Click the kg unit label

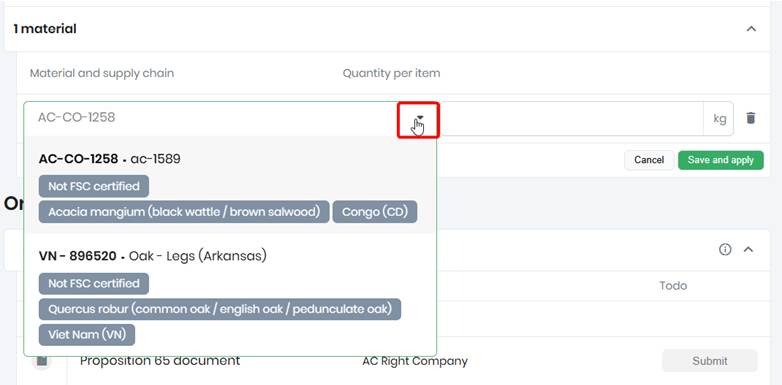(x=719, y=119)
